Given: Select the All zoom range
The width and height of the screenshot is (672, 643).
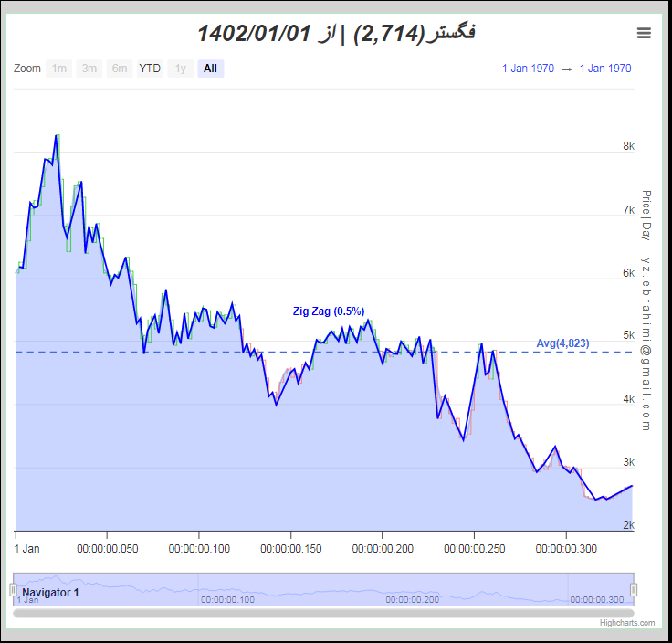Looking at the screenshot, I should coord(210,69).
